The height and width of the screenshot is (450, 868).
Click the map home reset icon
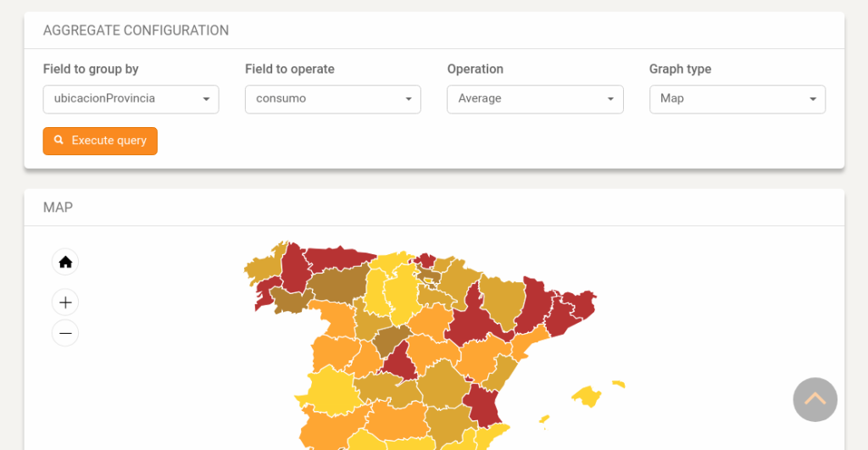(x=65, y=262)
